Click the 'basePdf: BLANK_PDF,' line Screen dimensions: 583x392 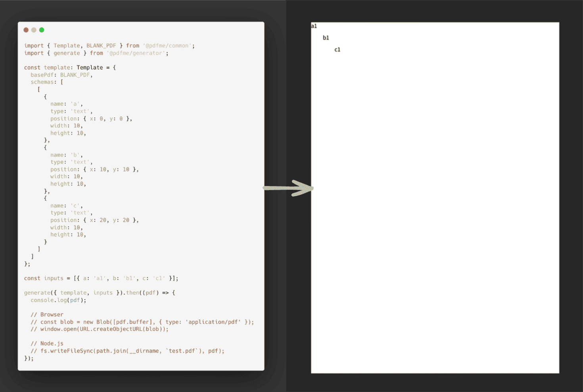coord(61,75)
